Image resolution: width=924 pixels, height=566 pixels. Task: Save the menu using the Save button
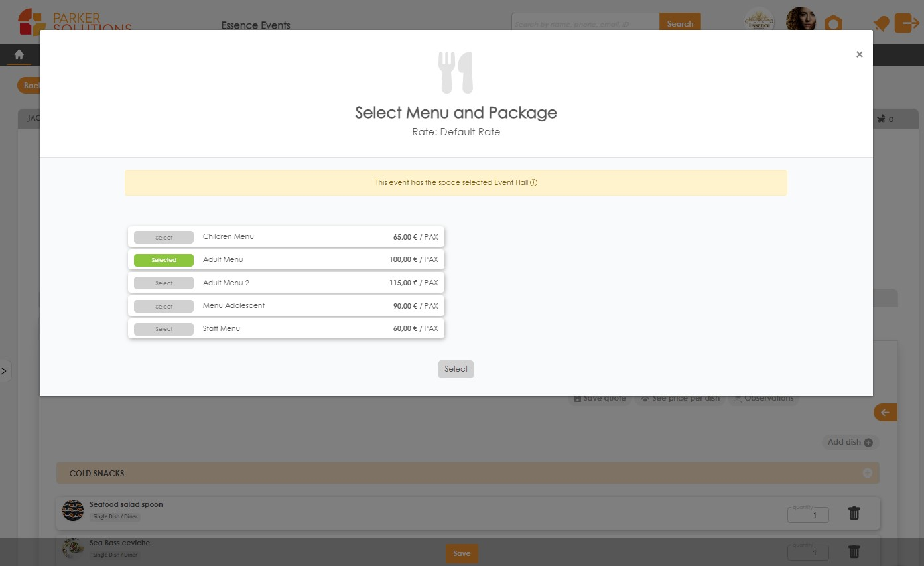tap(461, 553)
